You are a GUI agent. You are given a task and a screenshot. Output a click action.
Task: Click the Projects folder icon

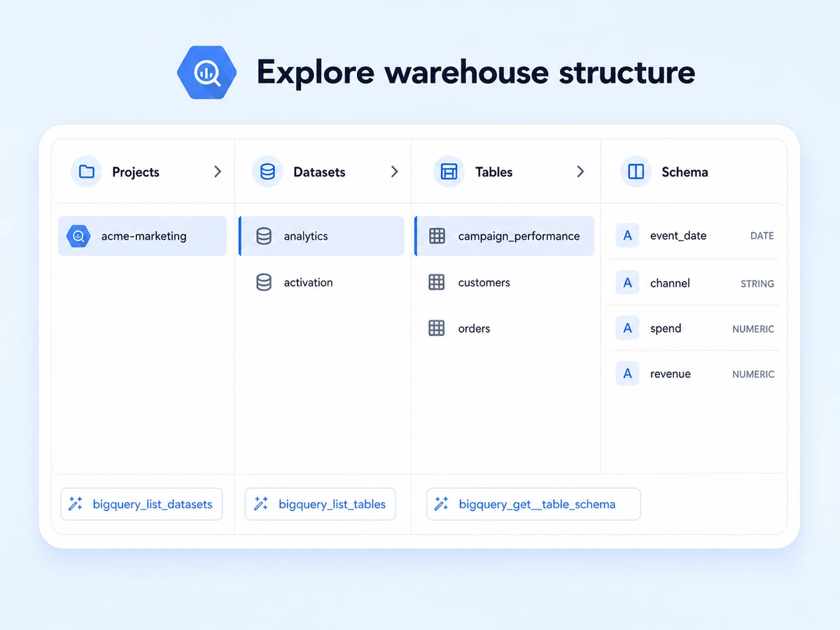[87, 171]
